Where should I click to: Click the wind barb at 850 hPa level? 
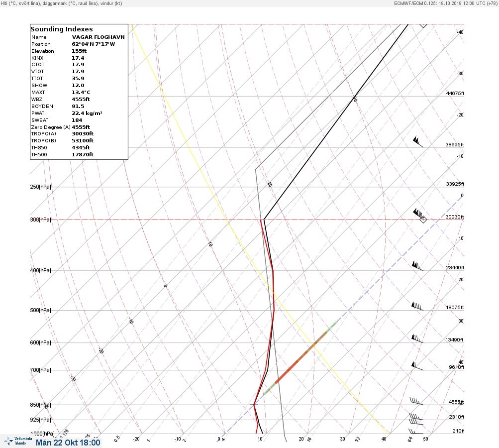coord(416,401)
